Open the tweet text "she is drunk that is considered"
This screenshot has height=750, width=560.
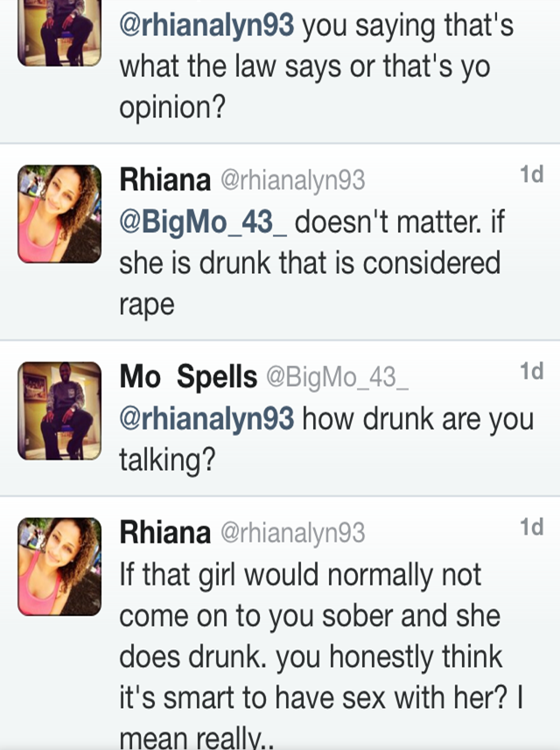point(310,263)
